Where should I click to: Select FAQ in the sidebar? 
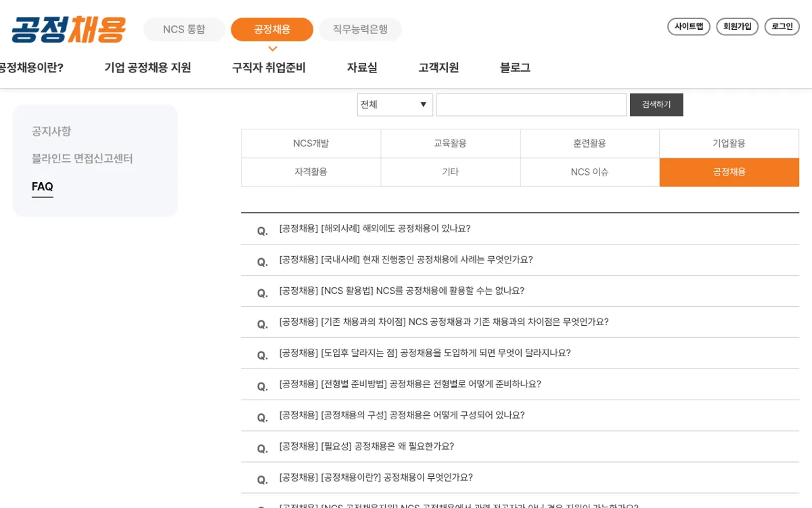pos(42,186)
